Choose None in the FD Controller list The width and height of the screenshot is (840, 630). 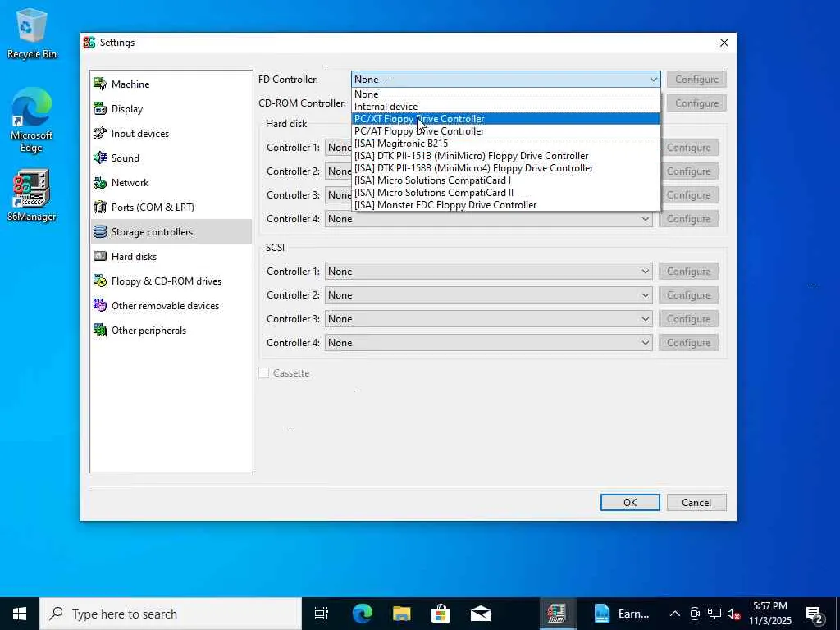(x=506, y=94)
